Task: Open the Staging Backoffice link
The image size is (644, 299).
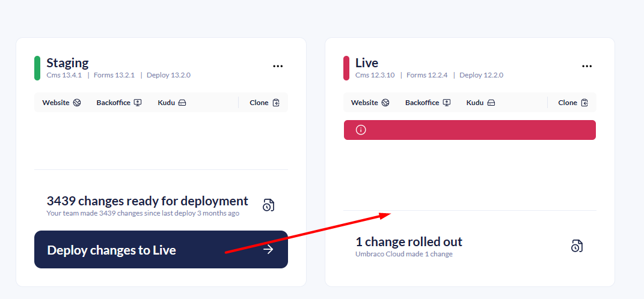Action: tap(113, 103)
